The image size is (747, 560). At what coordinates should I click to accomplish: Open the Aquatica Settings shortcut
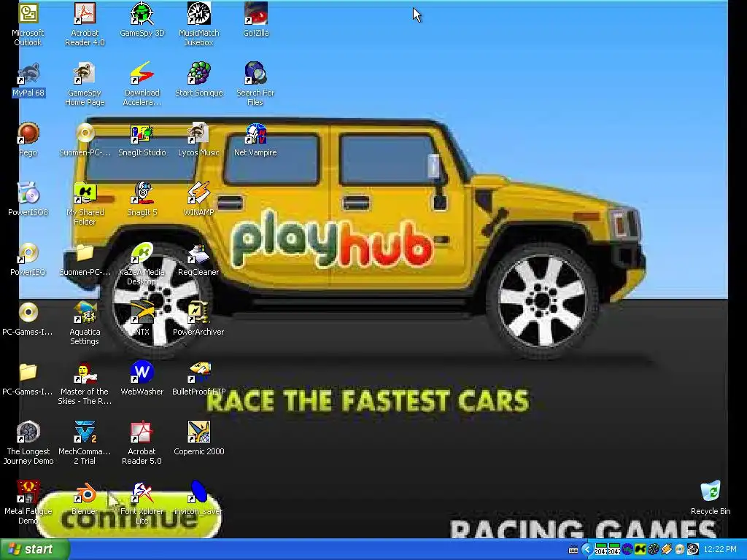85,323
